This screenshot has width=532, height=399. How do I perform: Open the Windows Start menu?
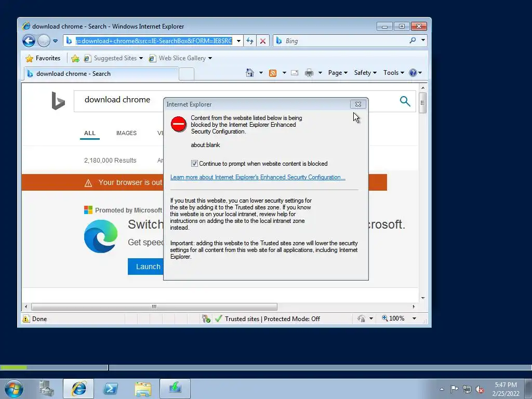14,389
